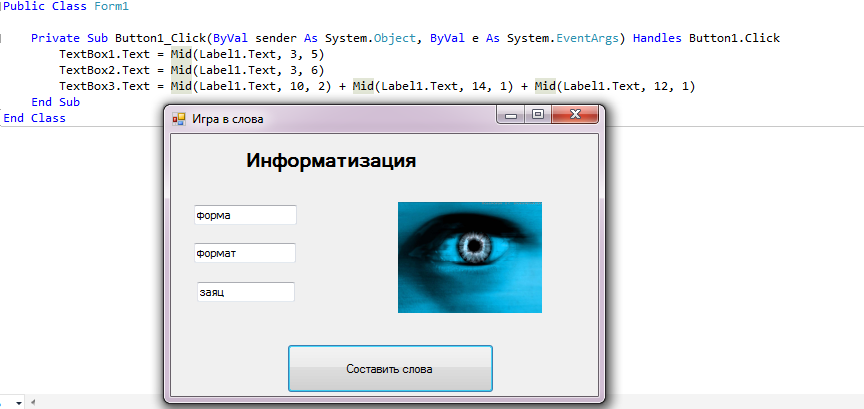The height and width of the screenshot is (409, 864).
Task: Click the 'Public Class Form1' code line
Action: [66, 7]
